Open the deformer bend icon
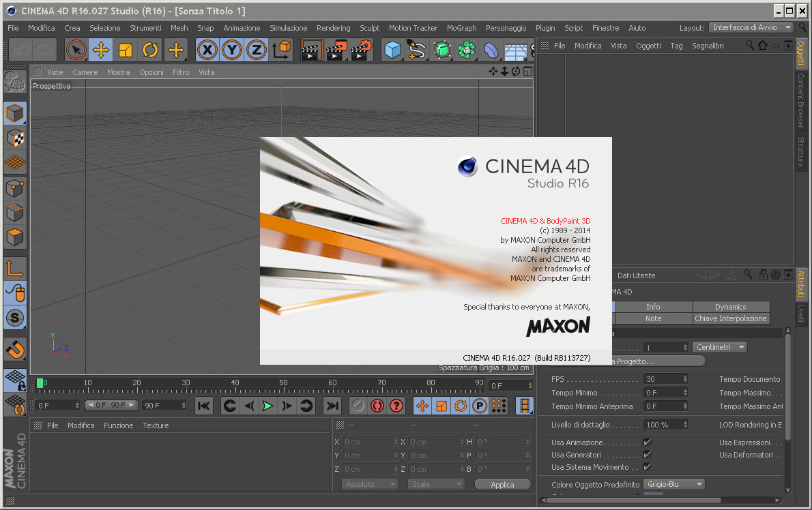The image size is (812, 510). 491,50
